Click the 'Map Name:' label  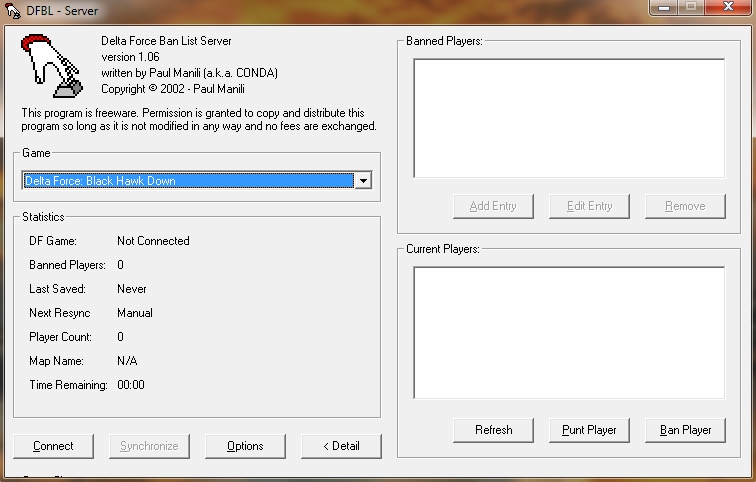click(56, 361)
